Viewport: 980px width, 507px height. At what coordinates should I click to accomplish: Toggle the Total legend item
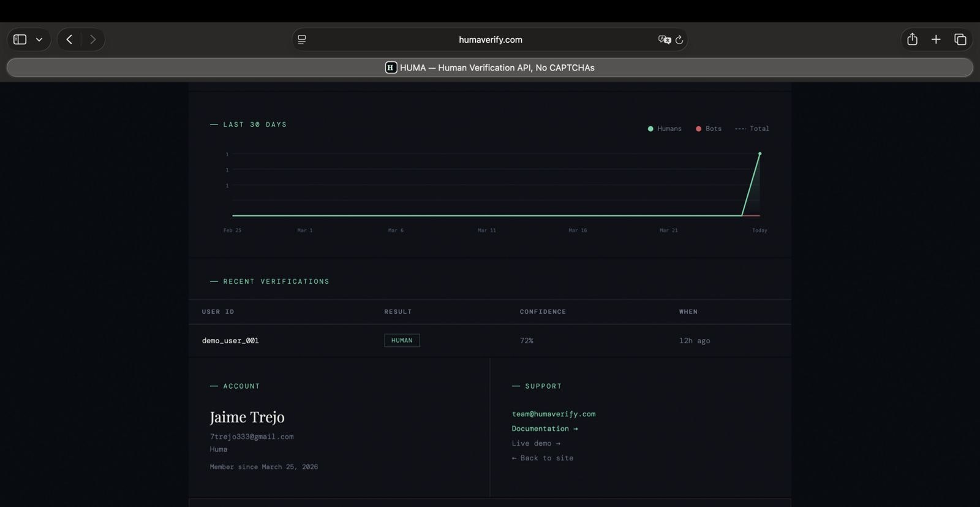pos(752,129)
